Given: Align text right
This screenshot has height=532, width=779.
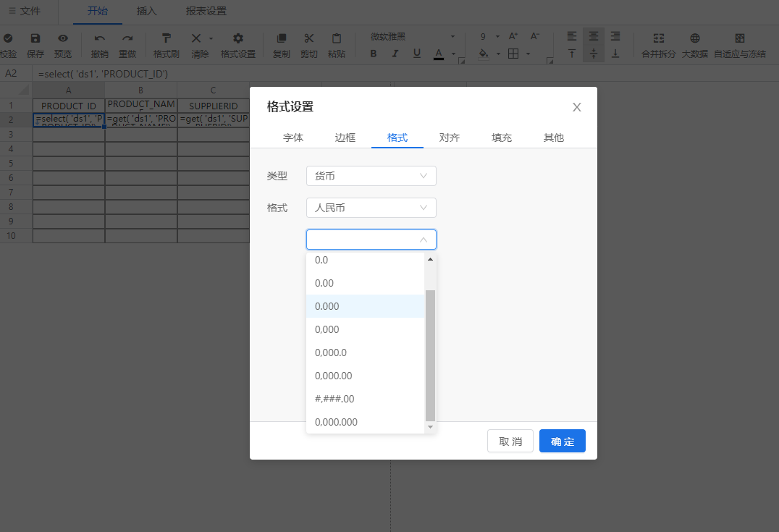Looking at the screenshot, I should [615, 35].
